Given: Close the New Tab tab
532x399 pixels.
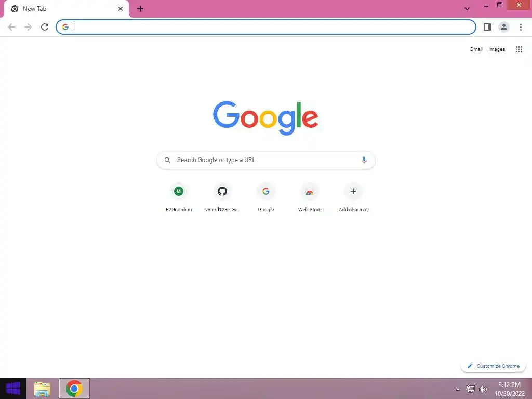Looking at the screenshot, I should (121, 9).
